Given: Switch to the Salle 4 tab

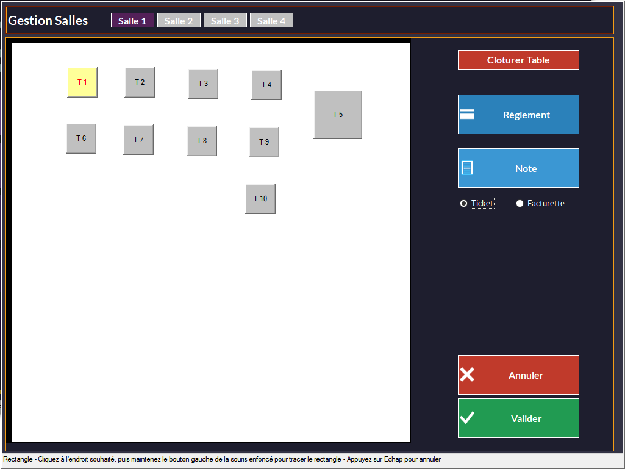Looking at the screenshot, I should click(x=271, y=21).
